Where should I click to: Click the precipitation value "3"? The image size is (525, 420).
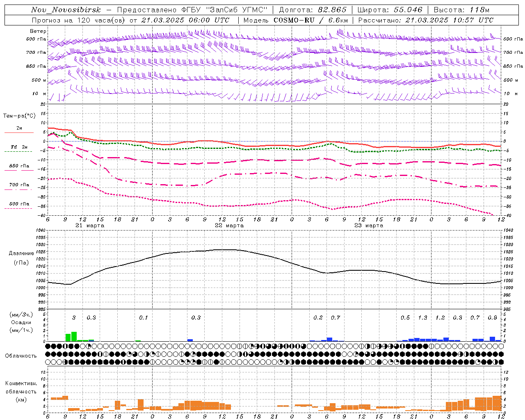(x=74, y=317)
